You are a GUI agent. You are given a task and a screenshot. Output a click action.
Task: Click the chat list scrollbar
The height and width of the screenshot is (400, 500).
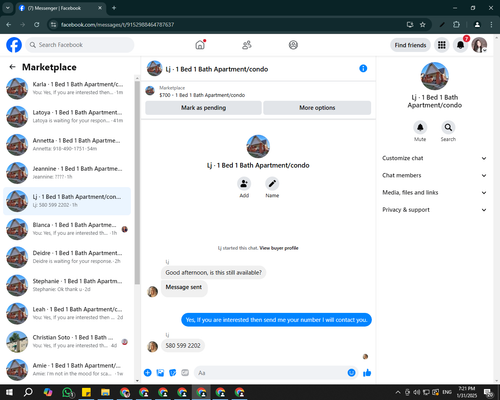pyautogui.click(x=137, y=183)
